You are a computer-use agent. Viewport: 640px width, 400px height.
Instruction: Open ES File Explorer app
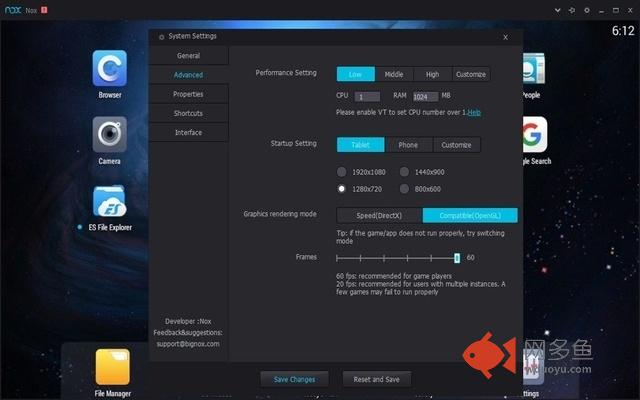(x=109, y=201)
